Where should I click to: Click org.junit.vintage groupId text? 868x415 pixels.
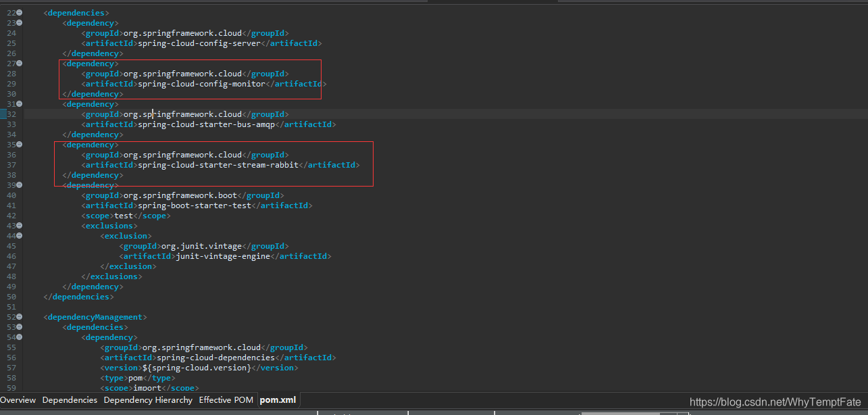(x=201, y=246)
